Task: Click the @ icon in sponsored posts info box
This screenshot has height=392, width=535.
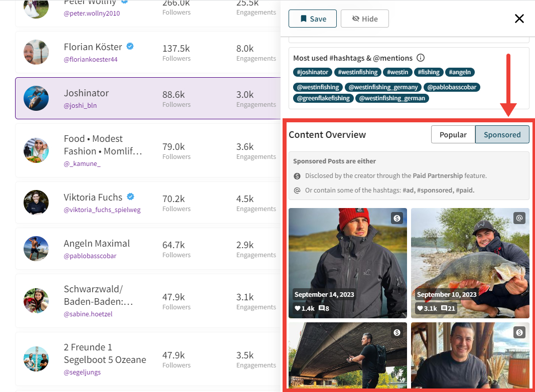Action: (x=297, y=190)
